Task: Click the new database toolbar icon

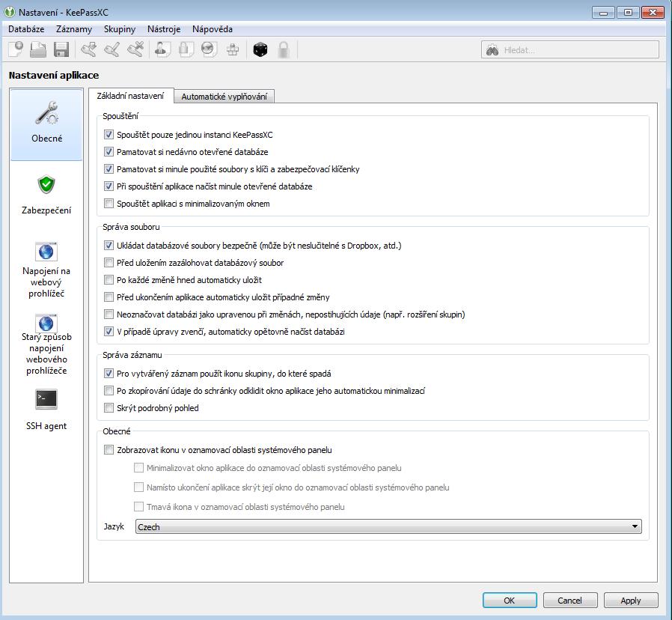Action: point(16,49)
